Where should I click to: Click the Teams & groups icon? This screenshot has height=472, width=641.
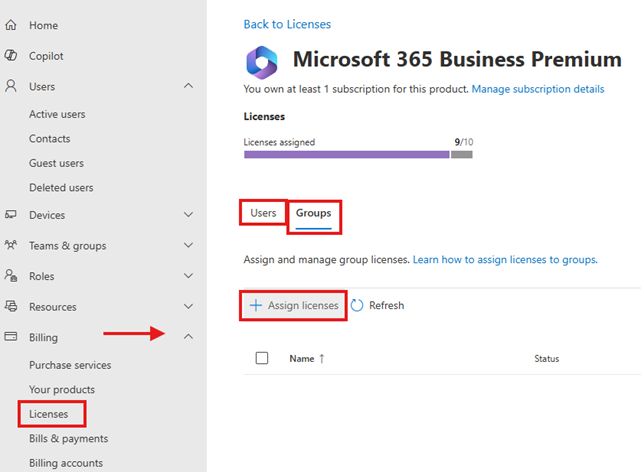pos(11,245)
